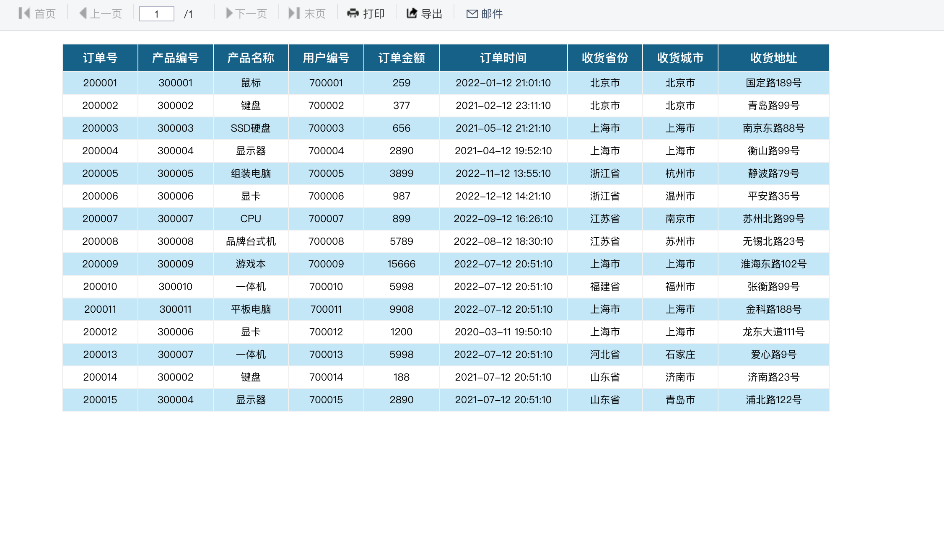Click the 浦北路122号 address cell
Image resolution: width=944 pixels, height=560 pixels.
coord(773,400)
